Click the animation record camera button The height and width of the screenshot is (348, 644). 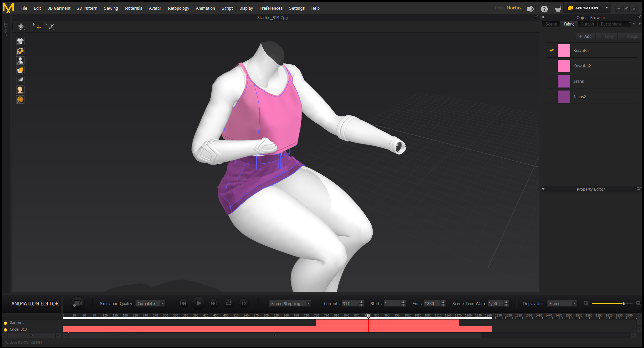point(77,303)
